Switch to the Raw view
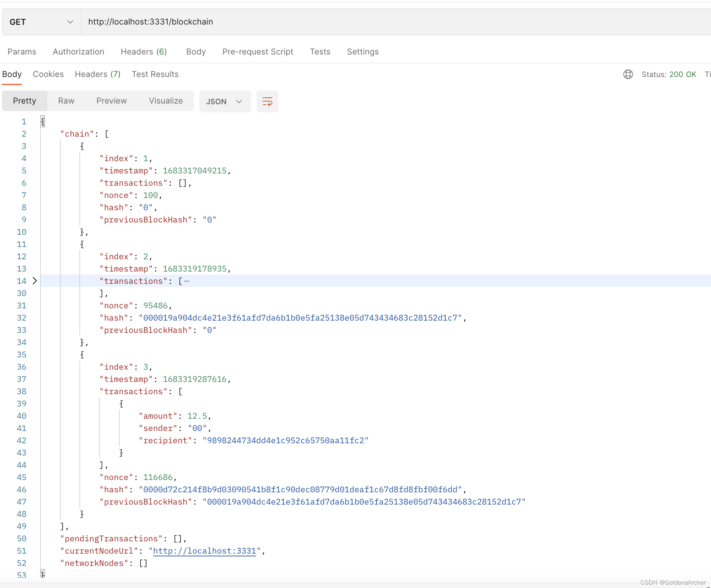 (66, 101)
